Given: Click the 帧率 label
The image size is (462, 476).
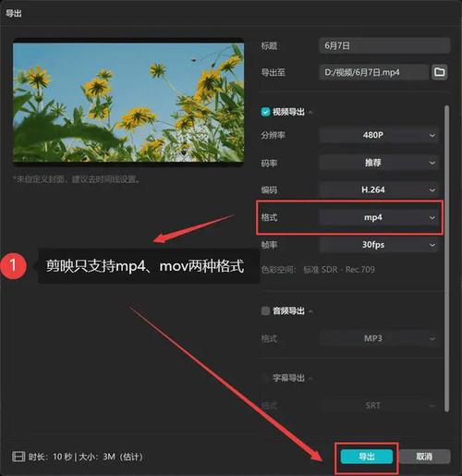Looking at the screenshot, I should pos(269,245).
